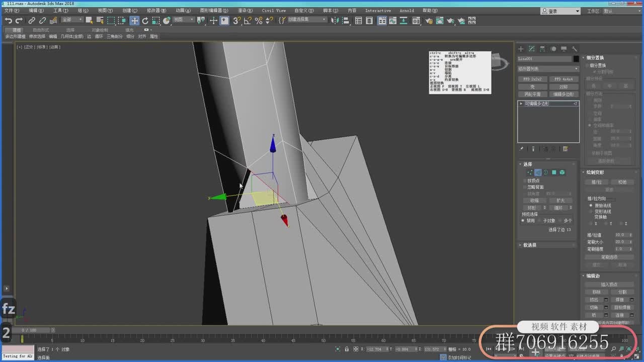Enable the 细分置换 checkbox
This screenshot has width=644, height=362.
588,65
